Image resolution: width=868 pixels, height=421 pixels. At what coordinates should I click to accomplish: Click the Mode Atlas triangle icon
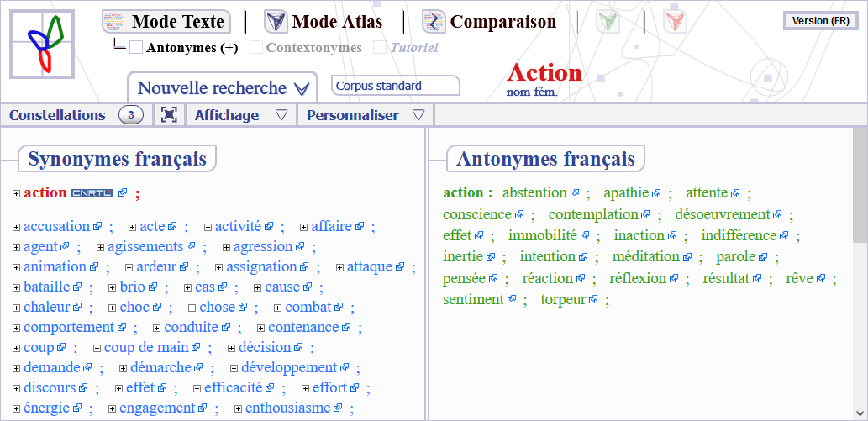pyautogui.click(x=276, y=22)
